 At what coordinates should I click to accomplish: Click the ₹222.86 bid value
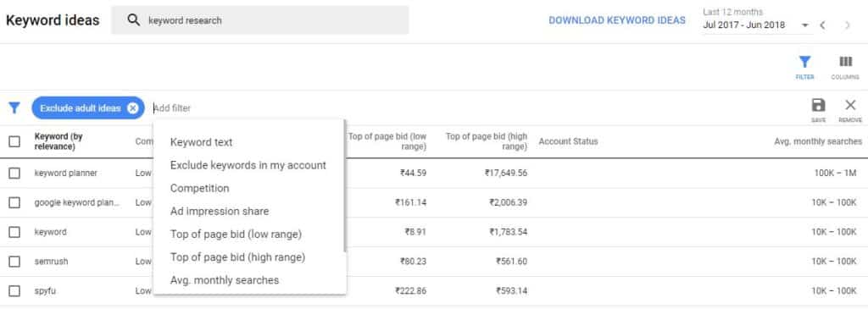(411, 290)
